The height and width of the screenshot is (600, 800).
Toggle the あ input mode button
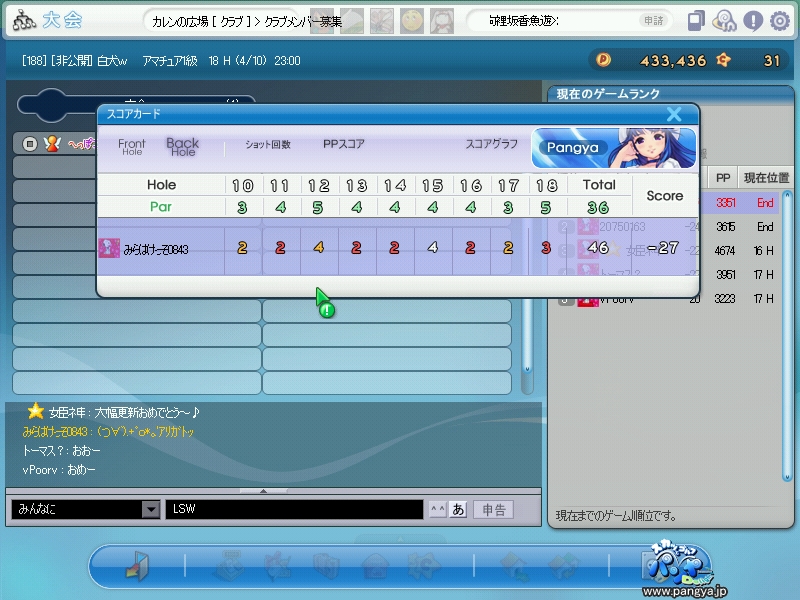[x=458, y=509]
